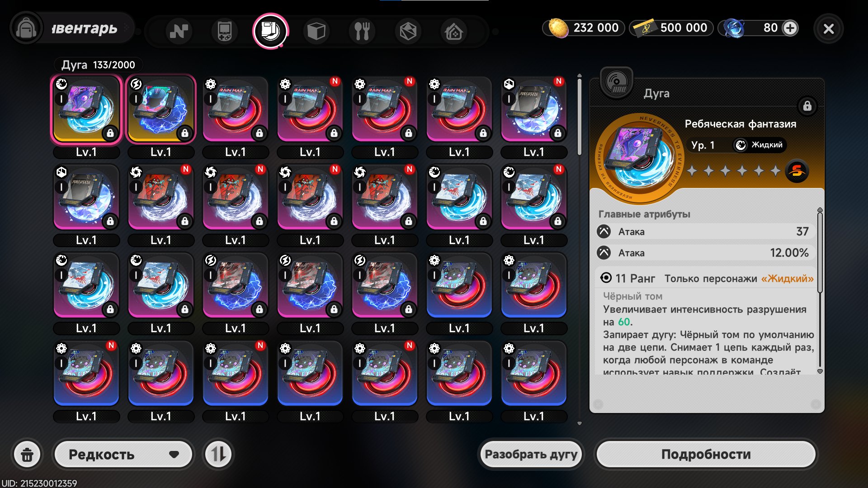Expand the 11 Ранг skill section
This screenshot has width=868, height=488.
coord(707,278)
